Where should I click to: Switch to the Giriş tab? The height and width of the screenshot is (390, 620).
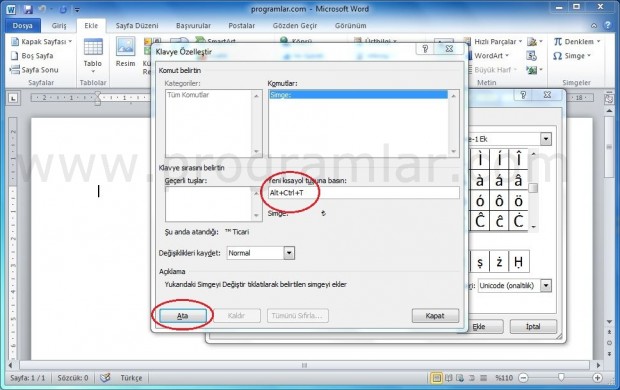59,26
